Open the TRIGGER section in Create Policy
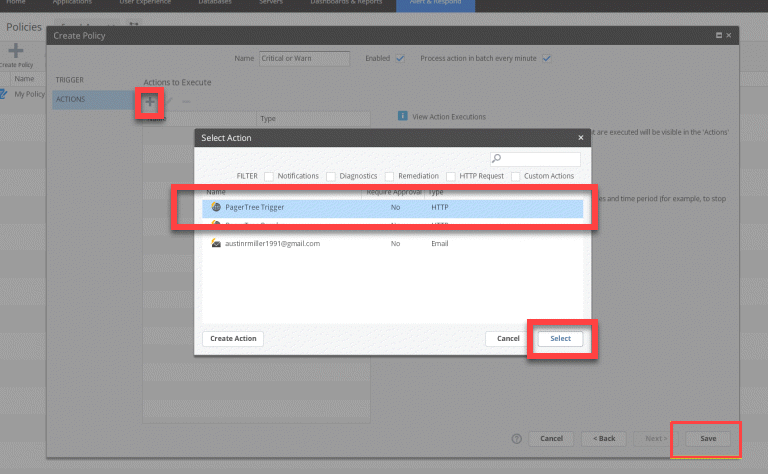Viewport: 768px width, 474px height. [x=70, y=79]
